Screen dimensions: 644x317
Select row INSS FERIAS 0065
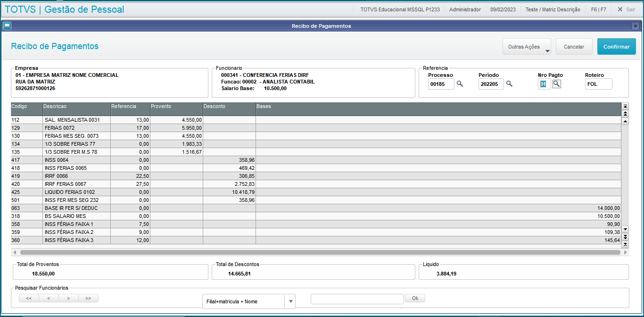(316, 168)
